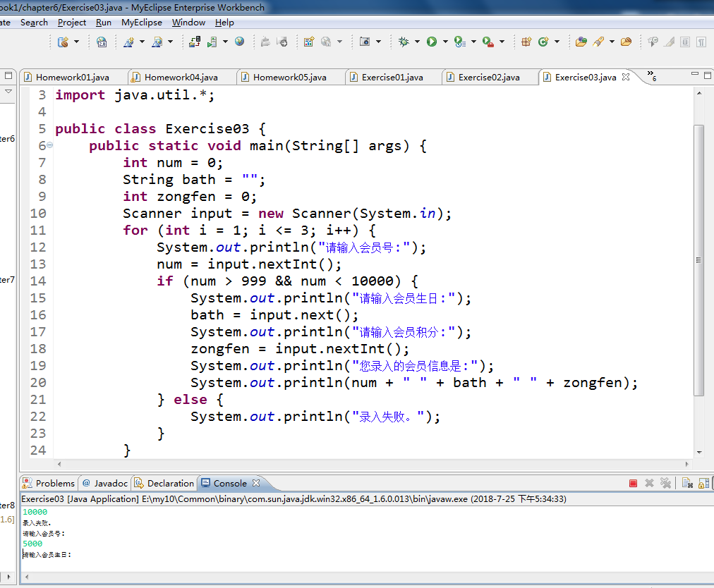The height and width of the screenshot is (588, 714).
Task: Open the Run button dropdown arrow
Action: 444,42
